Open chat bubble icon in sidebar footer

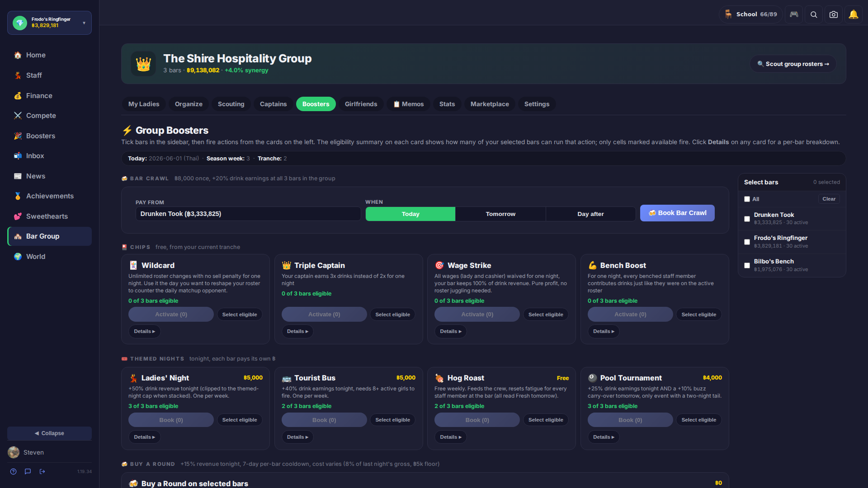coord(28,471)
